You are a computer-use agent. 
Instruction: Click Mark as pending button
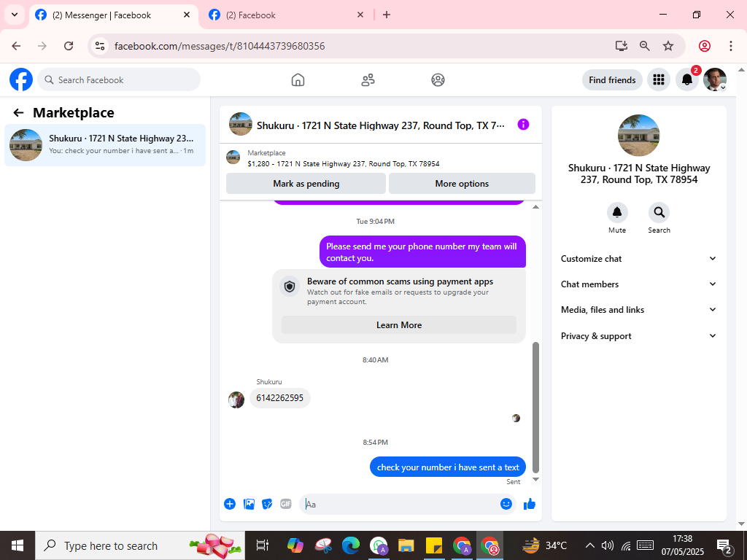[306, 183]
